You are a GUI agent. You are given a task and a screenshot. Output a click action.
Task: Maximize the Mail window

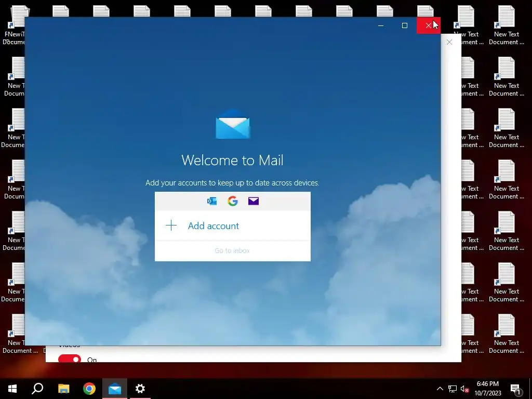point(404,25)
